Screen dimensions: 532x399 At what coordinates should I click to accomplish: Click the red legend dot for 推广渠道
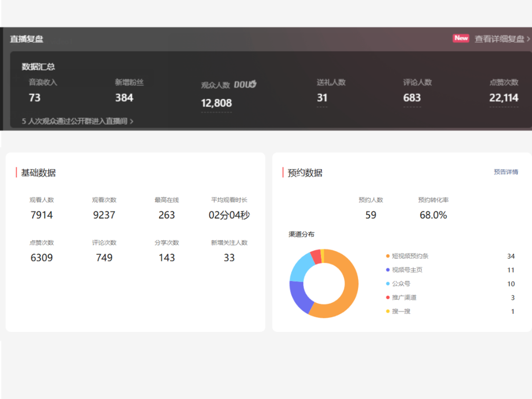(388, 298)
